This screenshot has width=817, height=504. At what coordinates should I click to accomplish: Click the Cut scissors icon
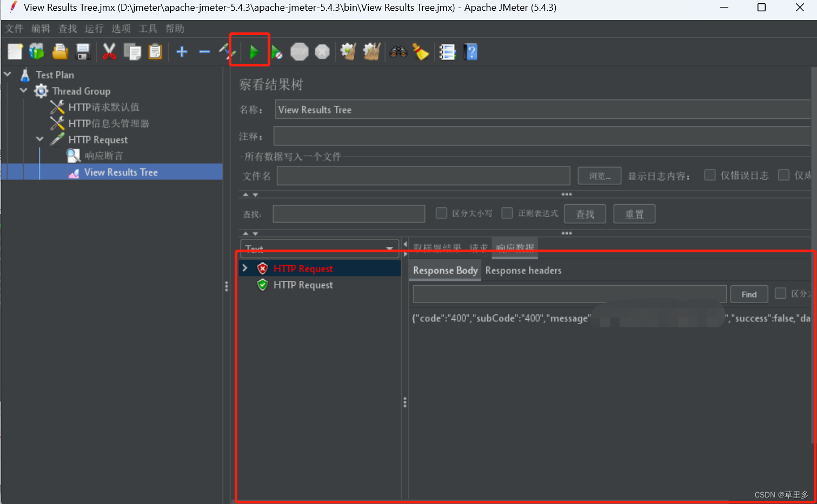109,52
